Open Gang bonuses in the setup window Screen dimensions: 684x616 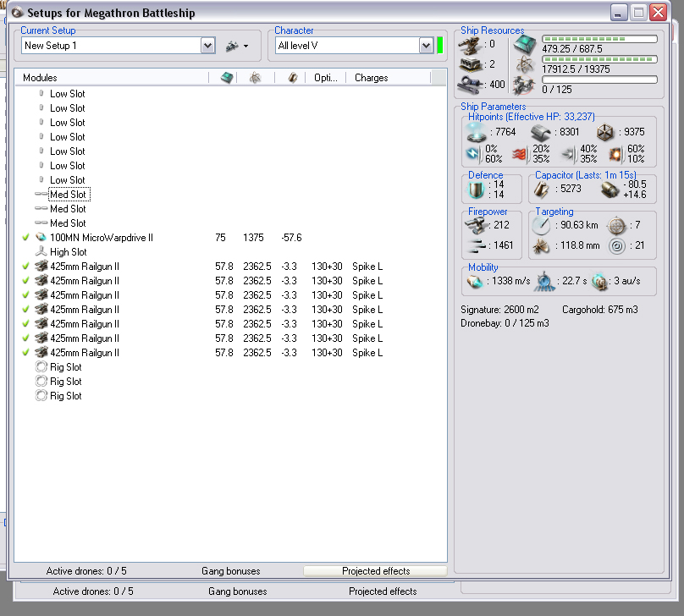(x=230, y=571)
